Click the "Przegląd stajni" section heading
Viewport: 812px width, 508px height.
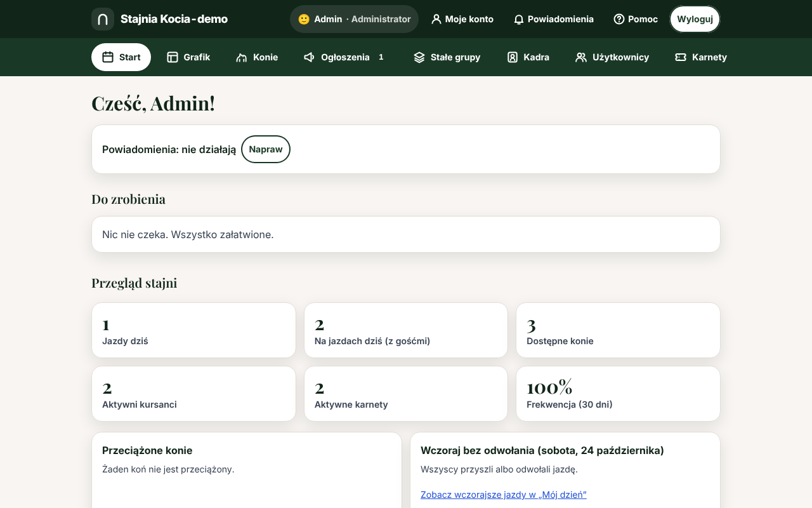pos(134,283)
